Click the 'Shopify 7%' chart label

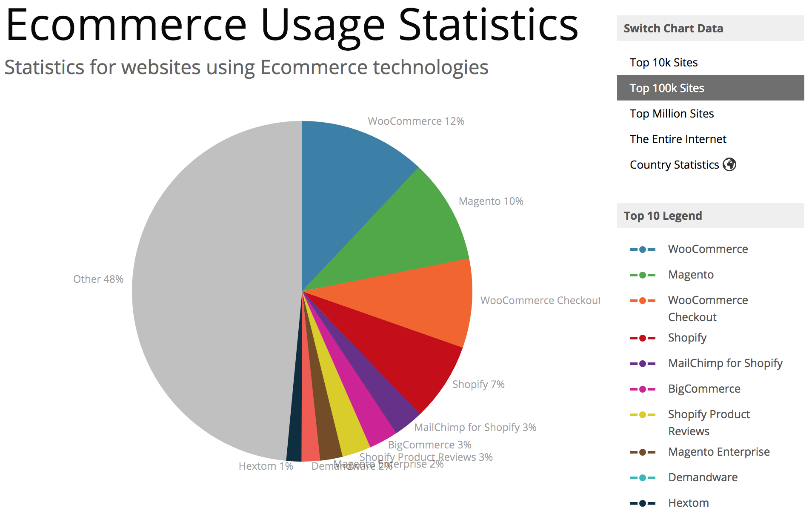pos(478,385)
